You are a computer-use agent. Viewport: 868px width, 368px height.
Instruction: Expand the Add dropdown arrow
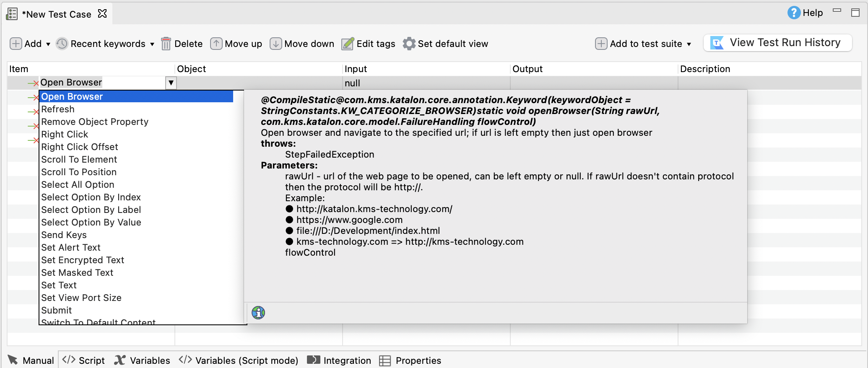coord(48,44)
